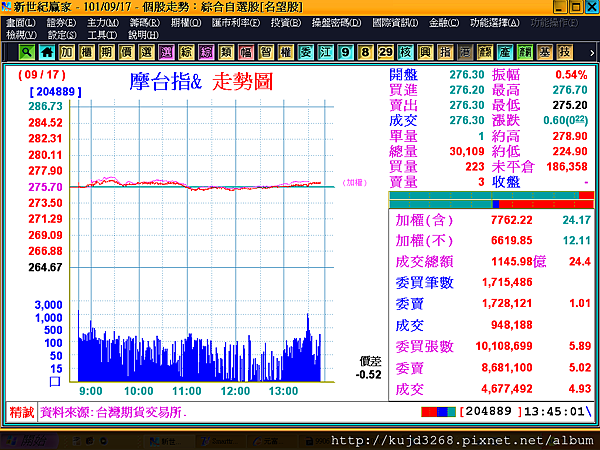Click the pink 綜 toolbar button
Screen dimensions: 600x450
(x=206, y=52)
